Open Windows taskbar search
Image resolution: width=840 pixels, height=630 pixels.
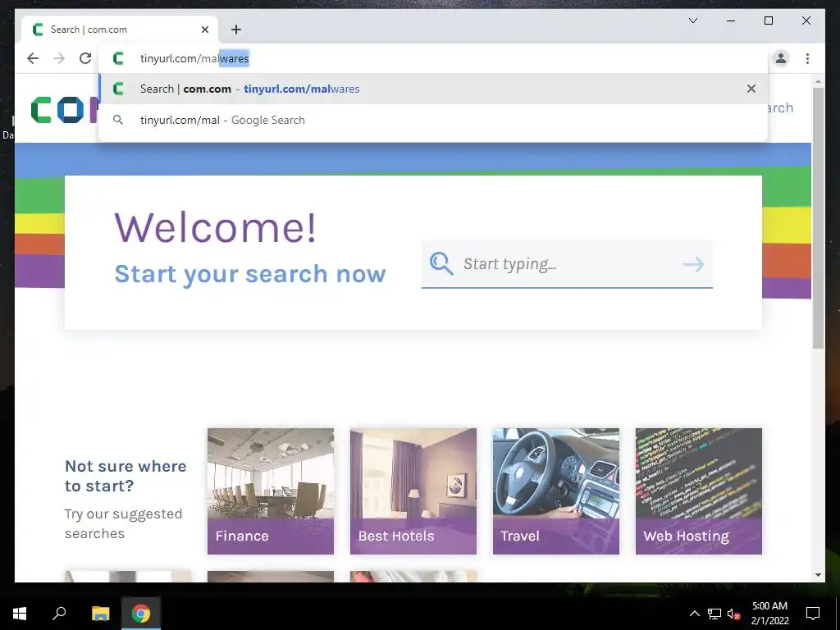[x=59, y=614]
